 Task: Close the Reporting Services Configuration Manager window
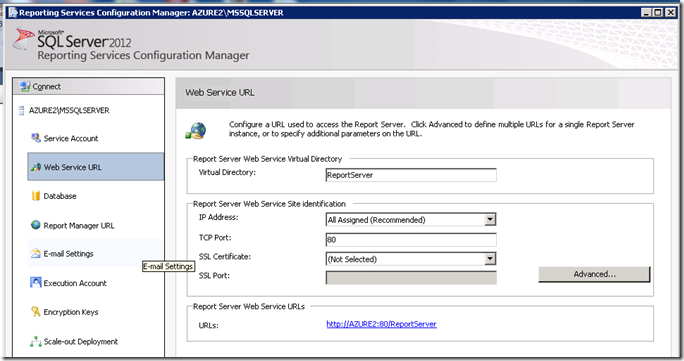click(x=671, y=13)
